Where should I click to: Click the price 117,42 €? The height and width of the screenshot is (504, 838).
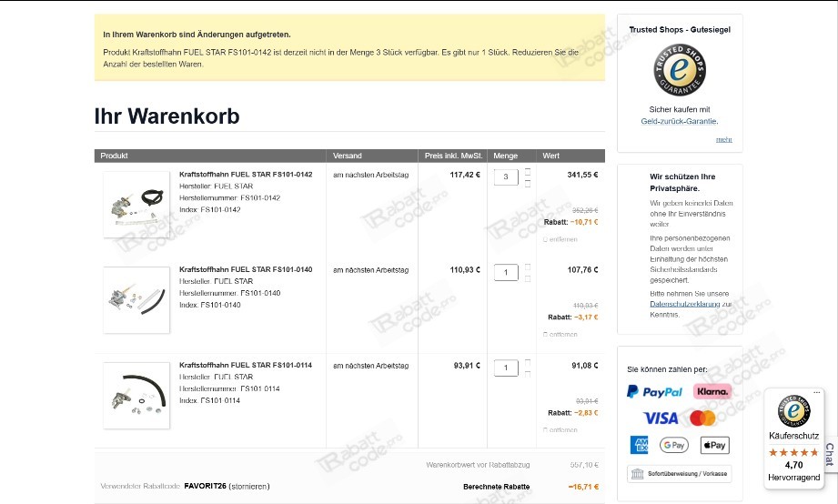click(x=465, y=175)
